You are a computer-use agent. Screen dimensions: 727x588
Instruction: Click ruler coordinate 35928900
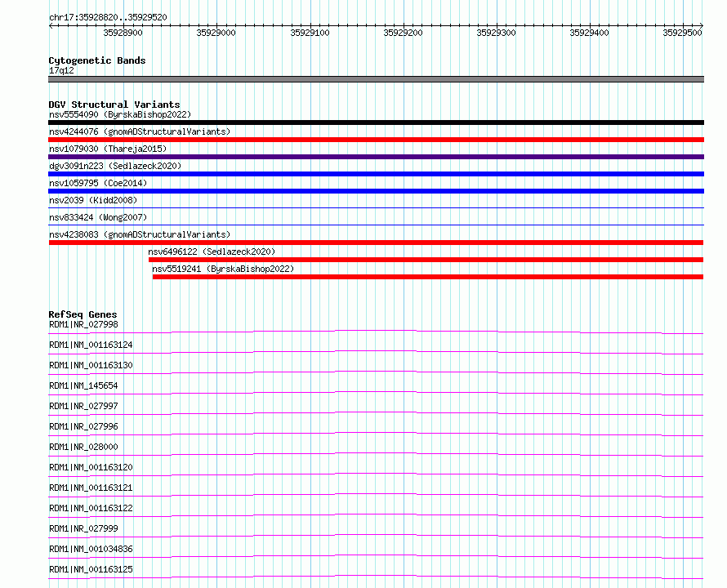pos(123,33)
